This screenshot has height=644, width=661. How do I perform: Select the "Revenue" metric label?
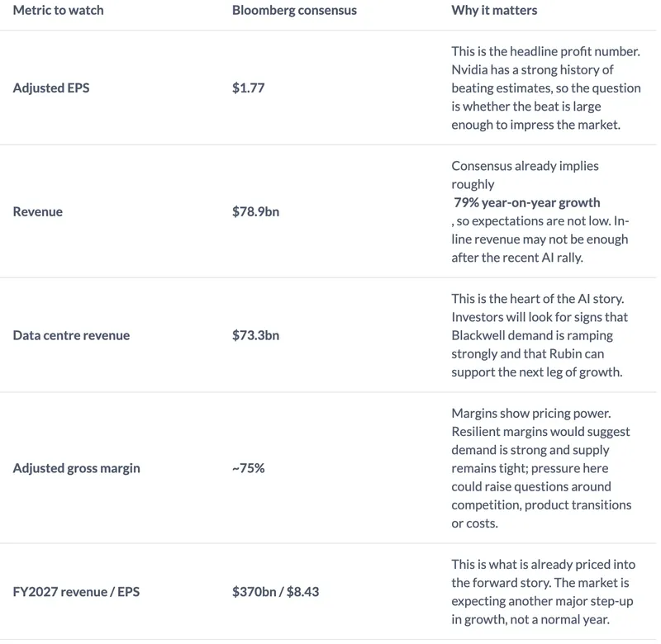click(x=37, y=211)
